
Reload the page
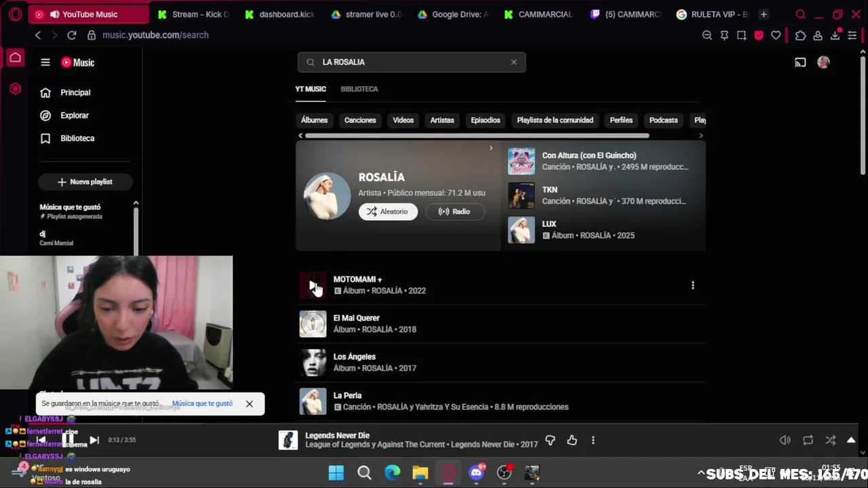[x=72, y=35]
